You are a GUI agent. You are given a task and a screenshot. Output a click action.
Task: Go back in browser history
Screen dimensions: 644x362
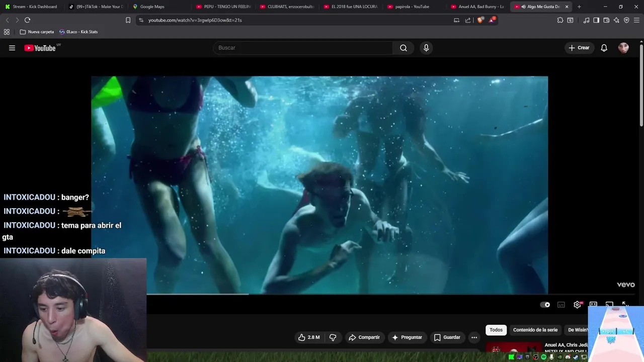point(7,20)
